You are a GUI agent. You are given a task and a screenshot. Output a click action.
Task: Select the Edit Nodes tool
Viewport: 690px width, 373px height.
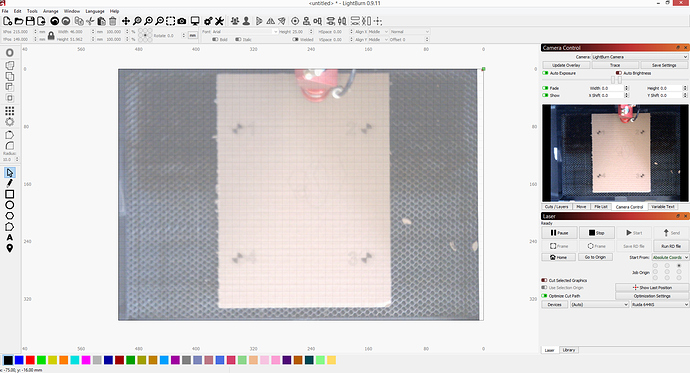(x=9, y=227)
